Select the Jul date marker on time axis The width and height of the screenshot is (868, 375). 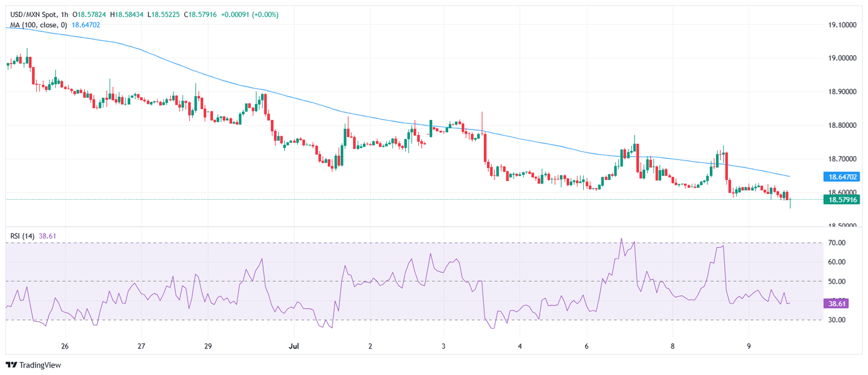point(293,346)
